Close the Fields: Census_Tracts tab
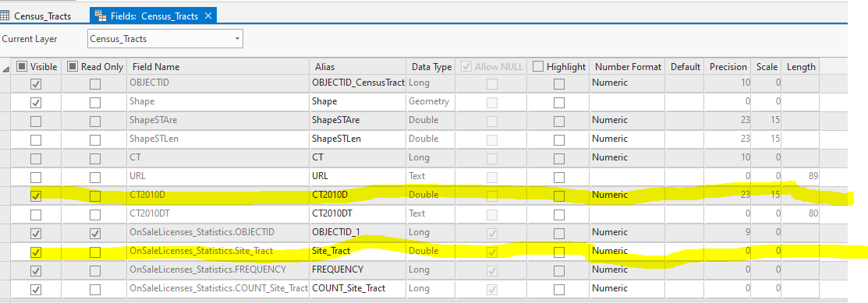Image resolution: width=868 pixels, height=303 pixels. coord(208,16)
